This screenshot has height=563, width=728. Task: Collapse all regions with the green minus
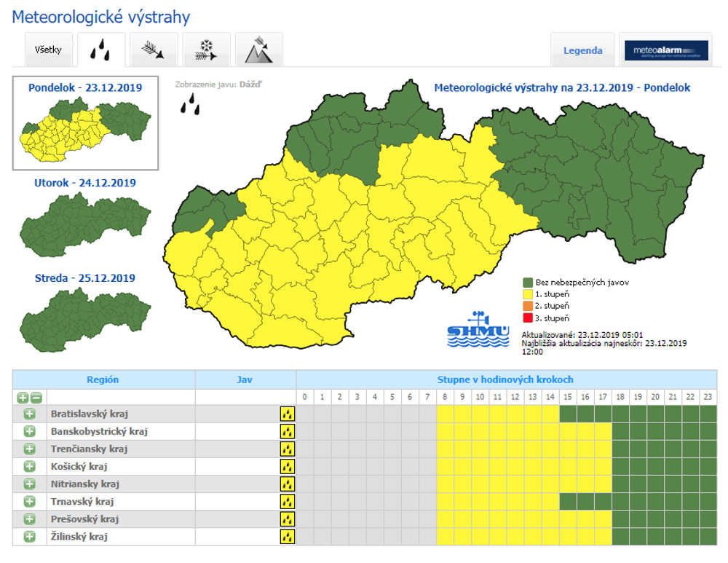(x=36, y=398)
